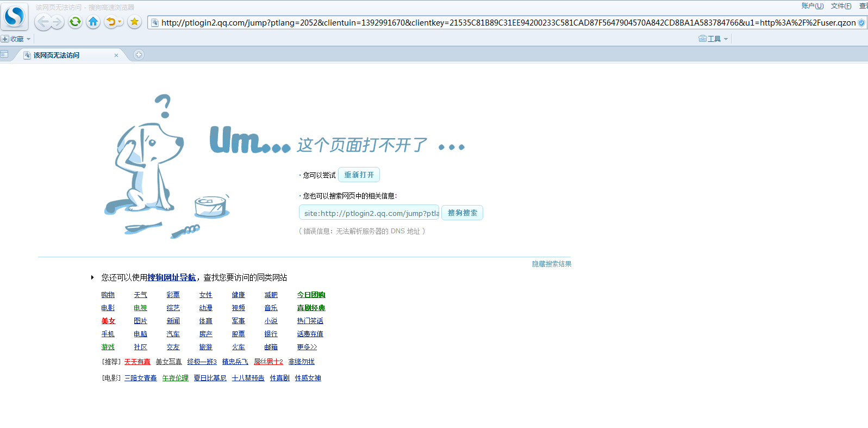
Task: Click the 更多>> more link
Action: tap(307, 347)
